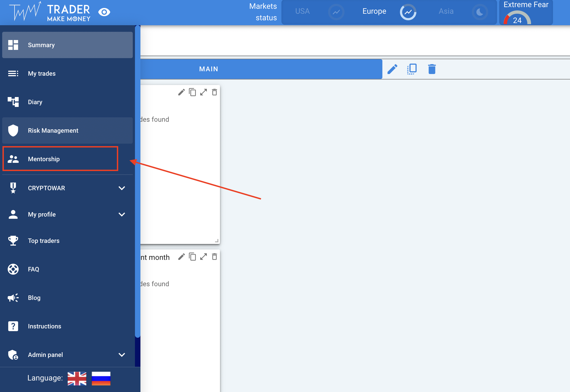Delete the first widget
Image resolution: width=570 pixels, height=392 pixels.
point(215,92)
